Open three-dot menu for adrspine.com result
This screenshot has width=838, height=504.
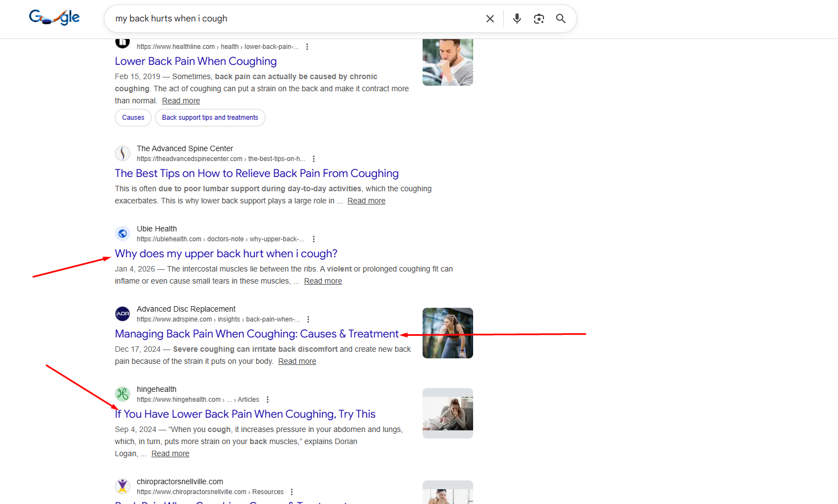(308, 319)
